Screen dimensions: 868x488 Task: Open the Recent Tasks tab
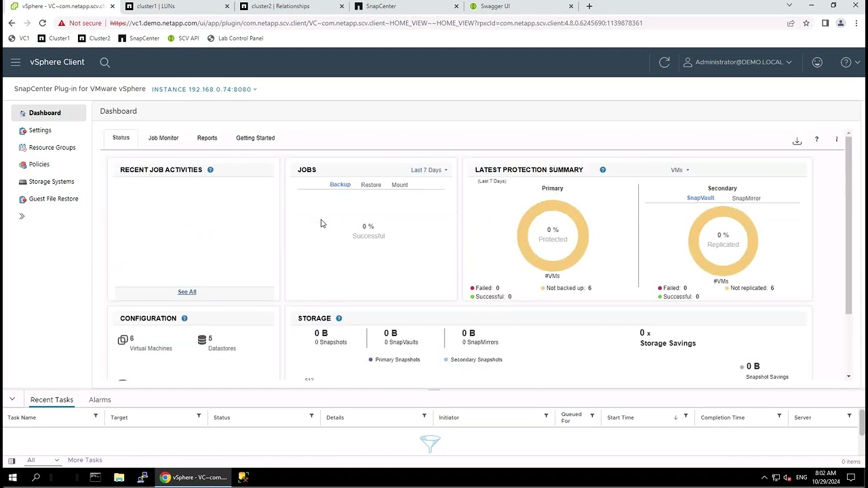[x=52, y=400]
